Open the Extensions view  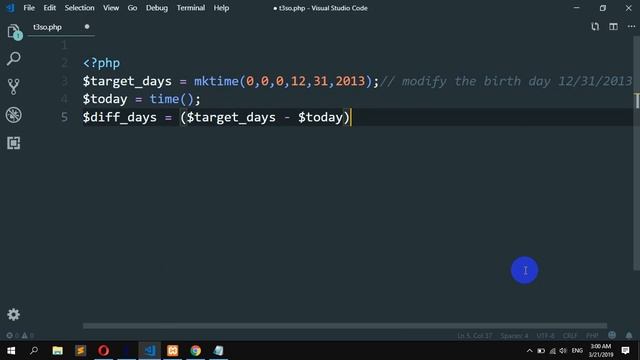click(13, 143)
